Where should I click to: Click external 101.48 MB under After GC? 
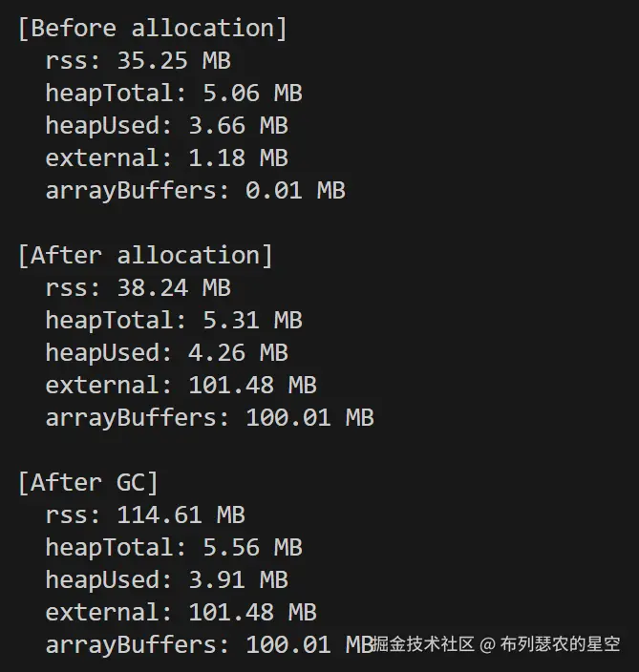(x=181, y=613)
